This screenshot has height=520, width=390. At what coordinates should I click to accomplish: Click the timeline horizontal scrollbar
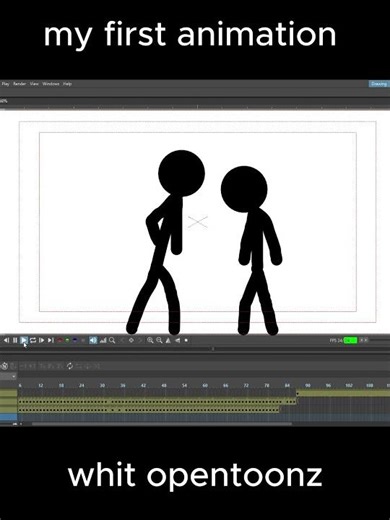coord(162,424)
